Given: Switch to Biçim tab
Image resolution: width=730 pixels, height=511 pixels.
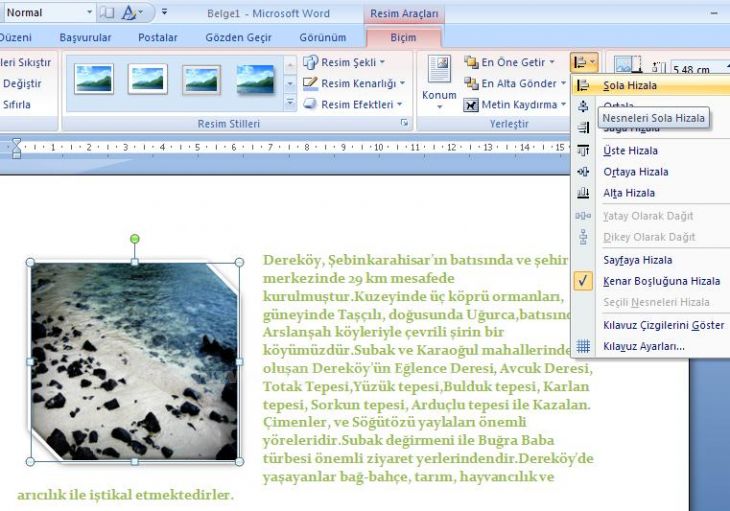Looking at the screenshot, I should (x=403, y=37).
